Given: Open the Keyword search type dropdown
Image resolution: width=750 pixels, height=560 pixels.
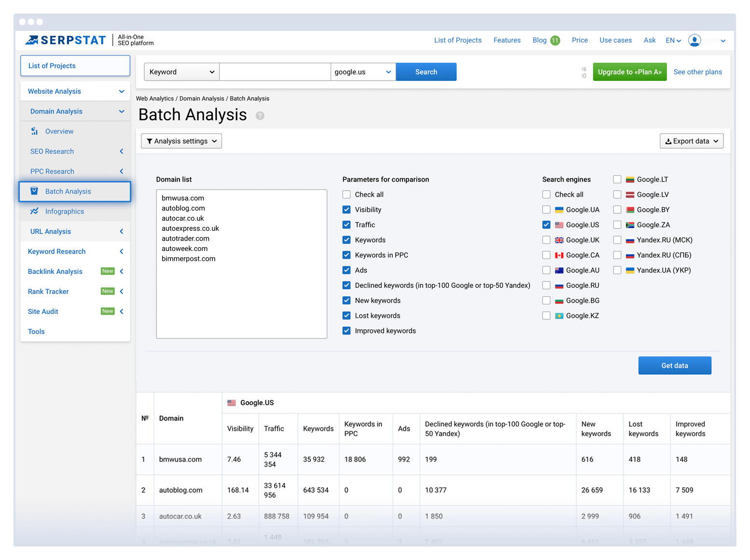Looking at the screenshot, I should pos(182,72).
